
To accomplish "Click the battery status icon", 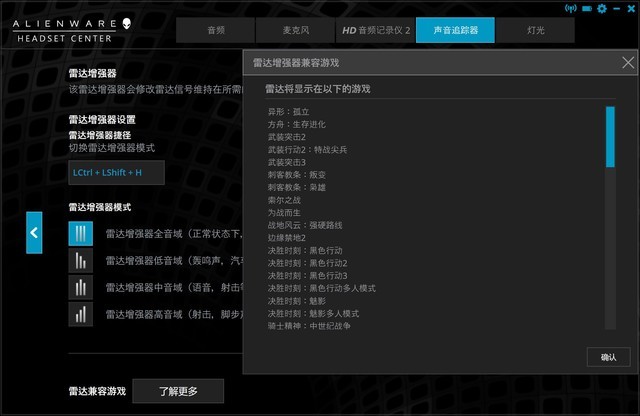I will point(587,9).
